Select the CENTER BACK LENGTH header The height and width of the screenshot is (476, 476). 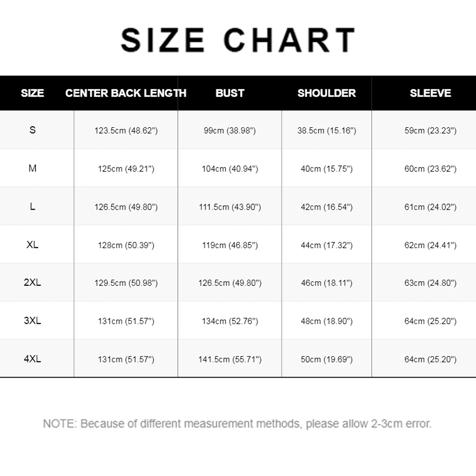point(126,93)
